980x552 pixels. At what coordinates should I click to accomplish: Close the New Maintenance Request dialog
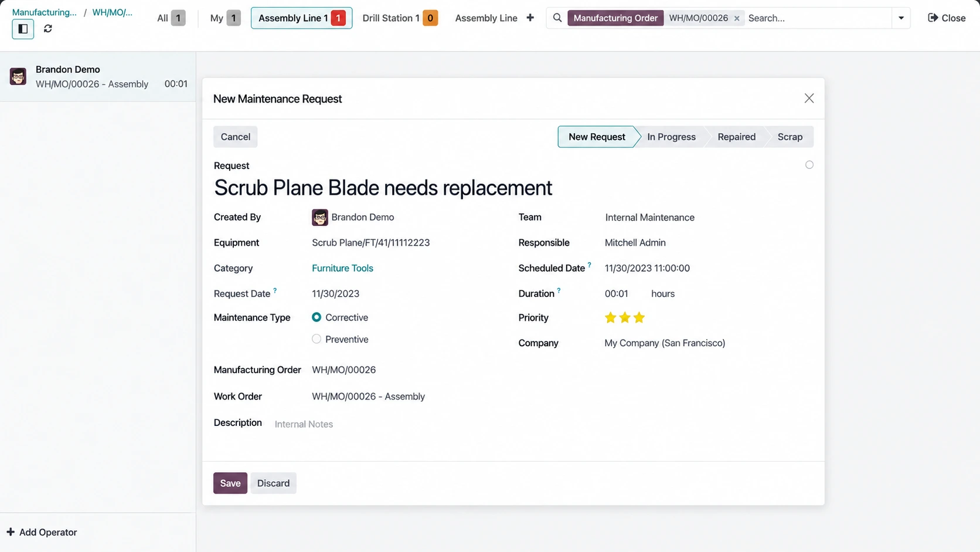[809, 99]
